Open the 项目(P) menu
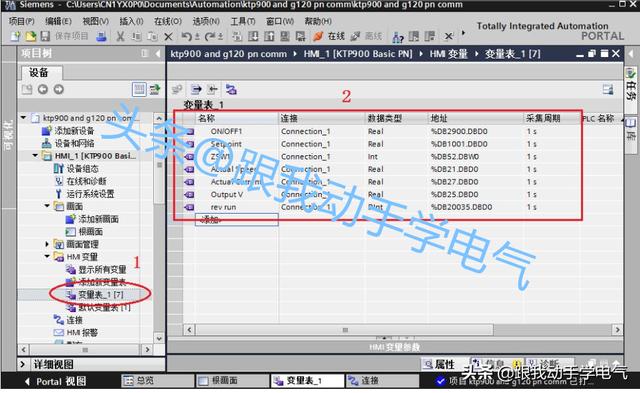Viewport: 640px width, 393px height. click(22, 21)
